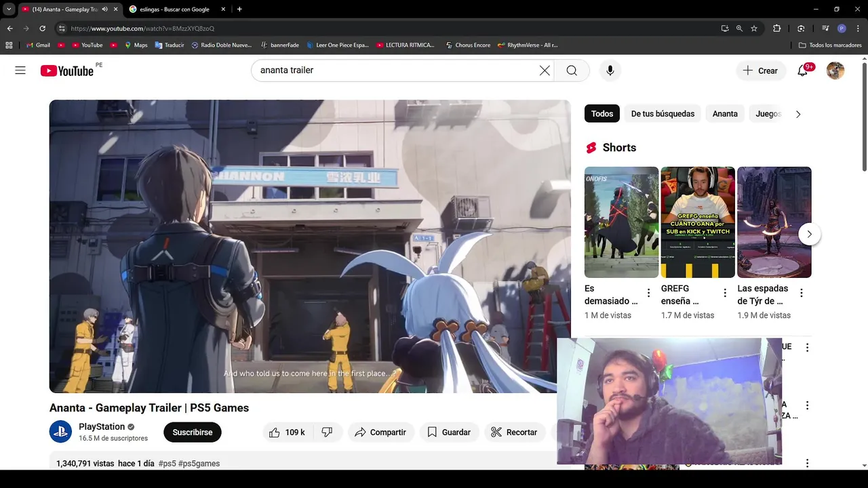Open Traducir bookmark
Screen dimensions: 868x488
coord(170,45)
